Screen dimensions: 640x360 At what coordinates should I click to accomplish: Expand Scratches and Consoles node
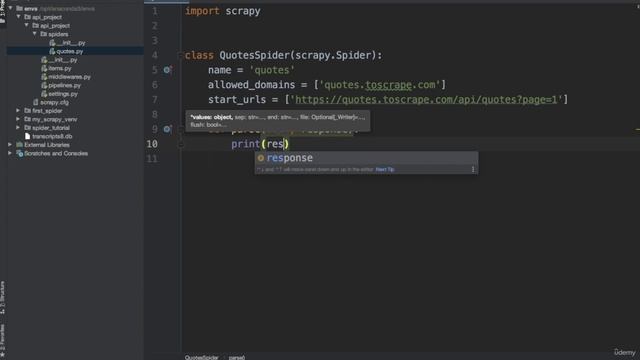10,153
